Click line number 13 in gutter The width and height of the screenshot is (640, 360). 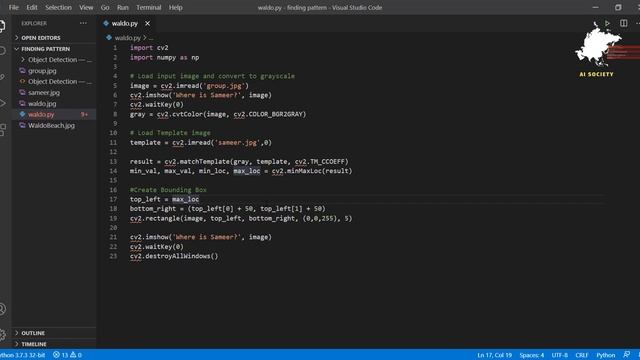(x=113, y=162)
